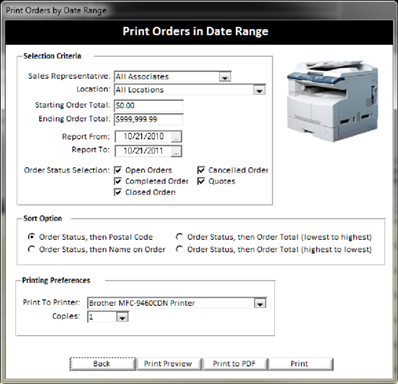Click the Starting Order Total field
The height and width of the screenshot is (384, 398).
coord(149,106)
